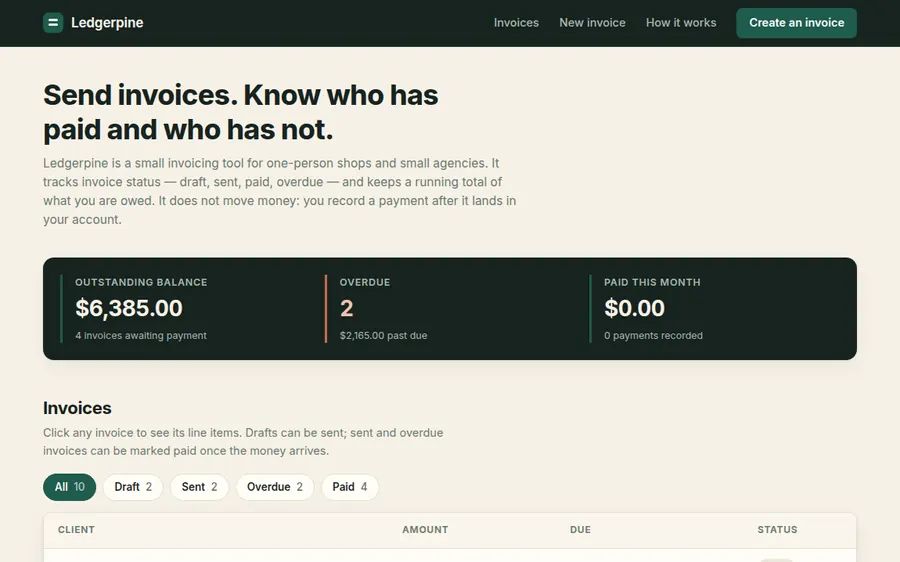The width and height of the screenshot is (900, 562).
Task: Go to Invoices in the top navigation
Action: tap(516, 23)
